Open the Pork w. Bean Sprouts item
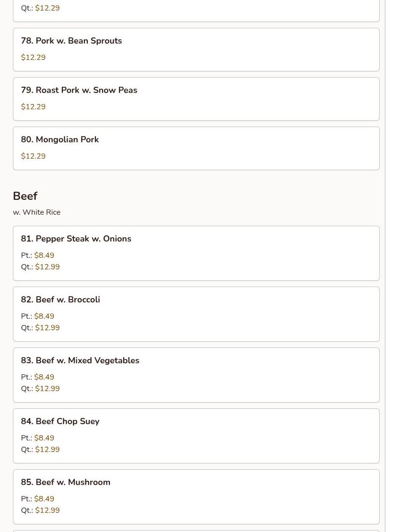 [x=71, y=41]
